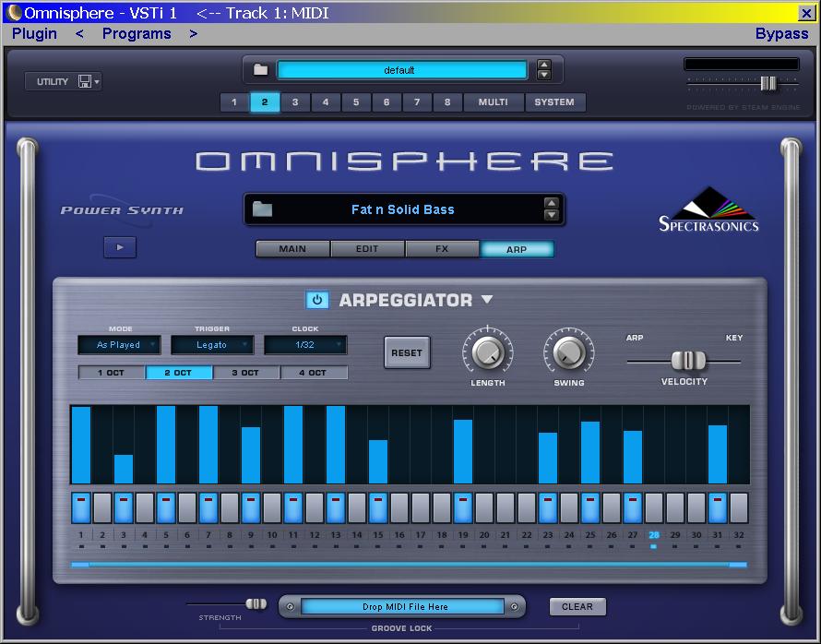Select the 1 OCT range
The image size is (821, 644).
point(111,373)
